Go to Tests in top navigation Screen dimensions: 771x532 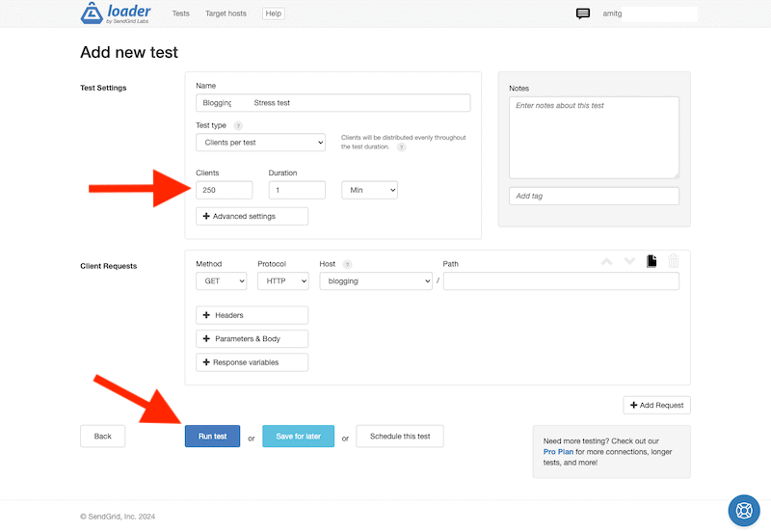point(180,13)
